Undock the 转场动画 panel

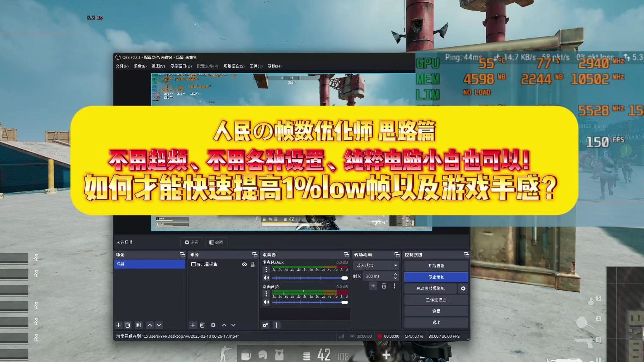click(397, 255)
